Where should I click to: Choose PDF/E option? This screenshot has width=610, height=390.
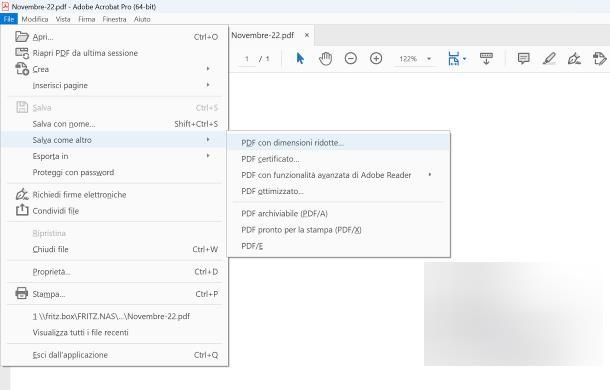tap(338, 246)
